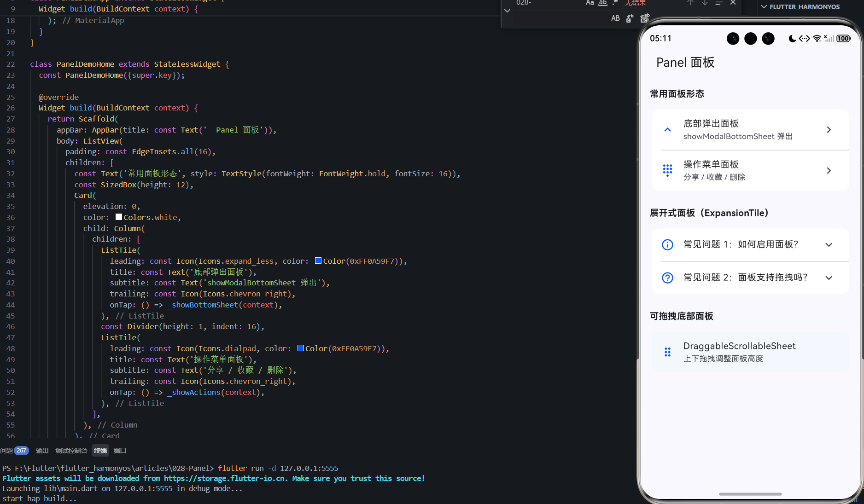Image resolution: width=864 pixels, height=504 pixels.
Task: Tap help icon beside 常见问题 2
Action: (667, 278)
